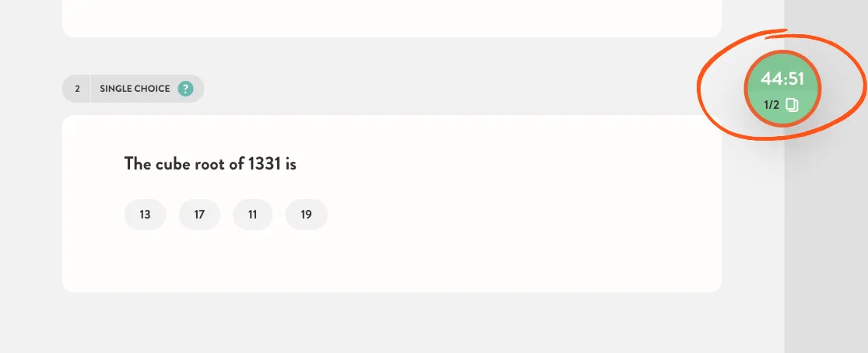
Task: Click the pages icon inside timer
Action: coord(792,104)
